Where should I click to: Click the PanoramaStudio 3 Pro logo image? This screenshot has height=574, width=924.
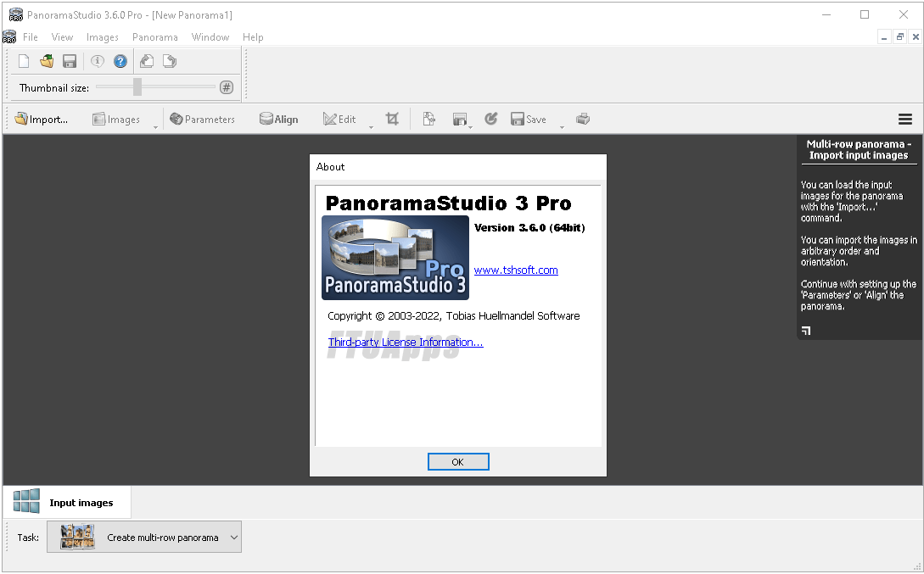coord(395,258)
